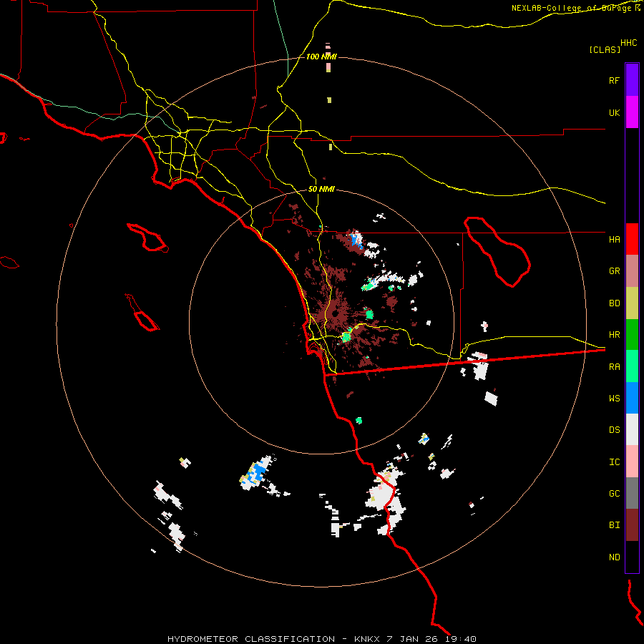This screenshot has height=644, width=644.
Task: Click the KNKX radar site identifier
Action: 367,639
